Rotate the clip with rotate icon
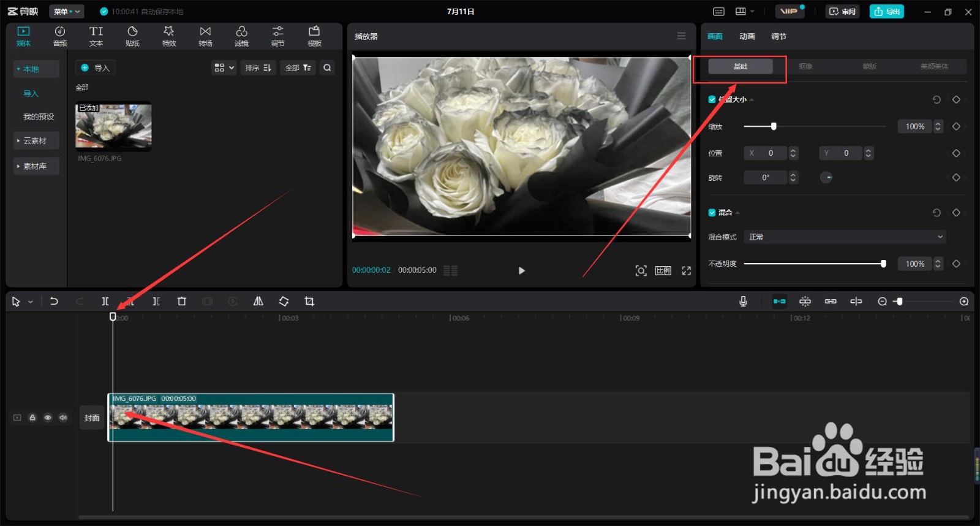The width and height of the screenshot is (980, 526). pos(284,301)
